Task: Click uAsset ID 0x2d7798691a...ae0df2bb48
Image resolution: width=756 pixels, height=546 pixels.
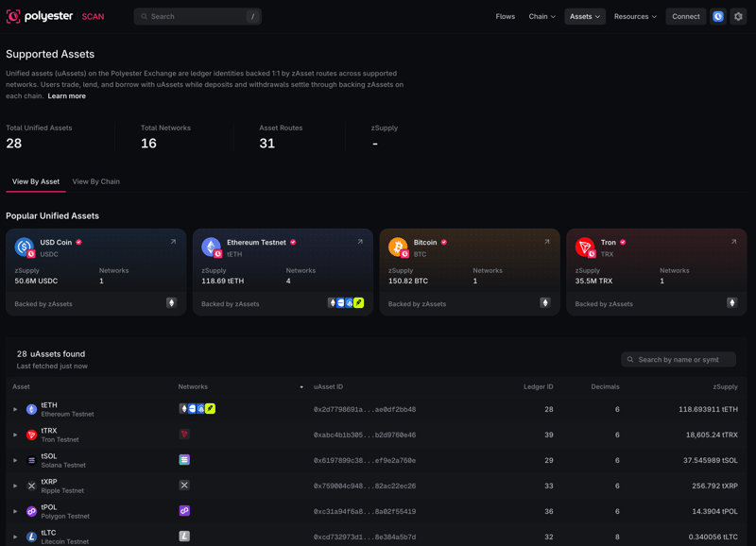Action: tap(365, 410)
